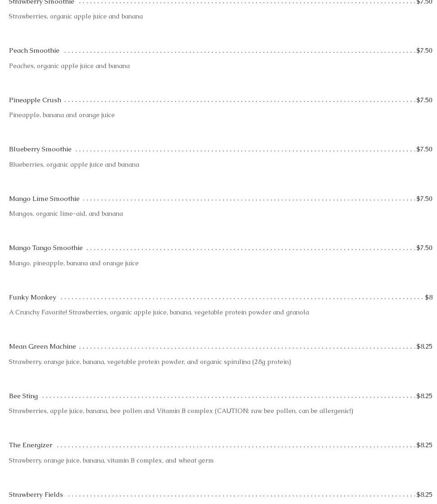Click the Mean Green Machine $8.25 price
437x504 pixels.
click(424, 346)
